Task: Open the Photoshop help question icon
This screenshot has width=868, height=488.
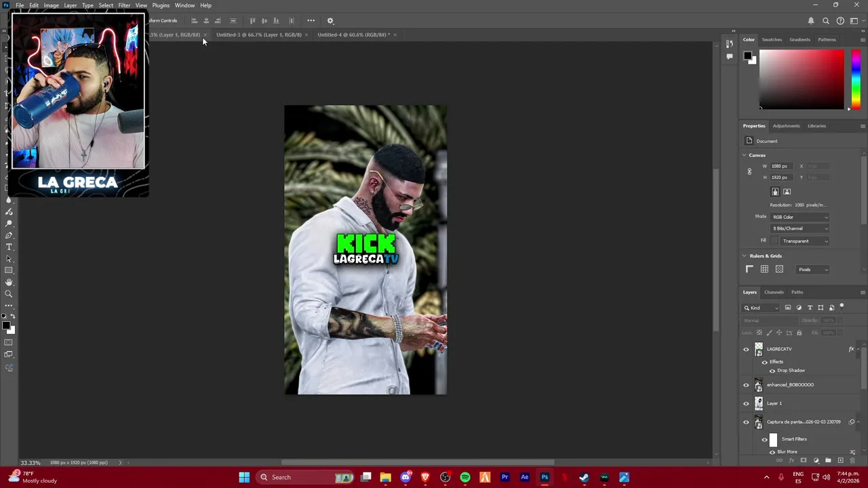Action: pyautogui.click(x=840, y=21)
